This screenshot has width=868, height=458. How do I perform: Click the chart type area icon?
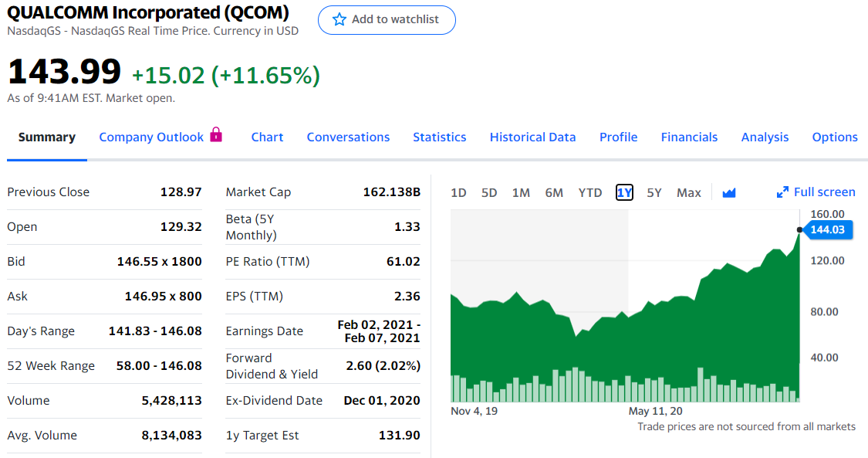pos(729,193)
